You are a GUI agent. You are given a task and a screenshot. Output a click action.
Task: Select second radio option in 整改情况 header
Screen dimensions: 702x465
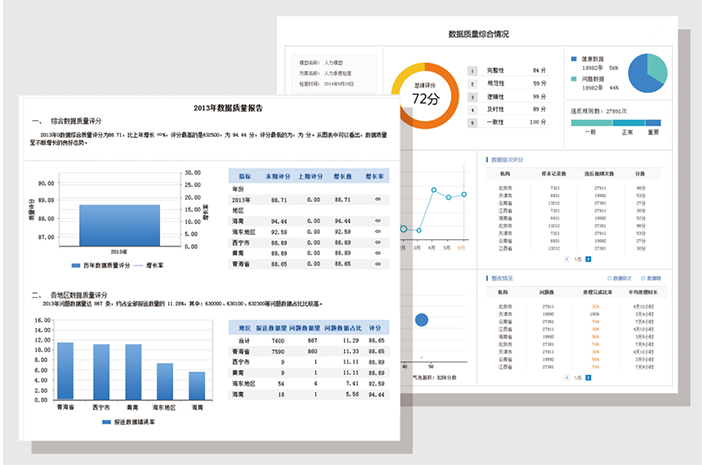click(643, 278)
